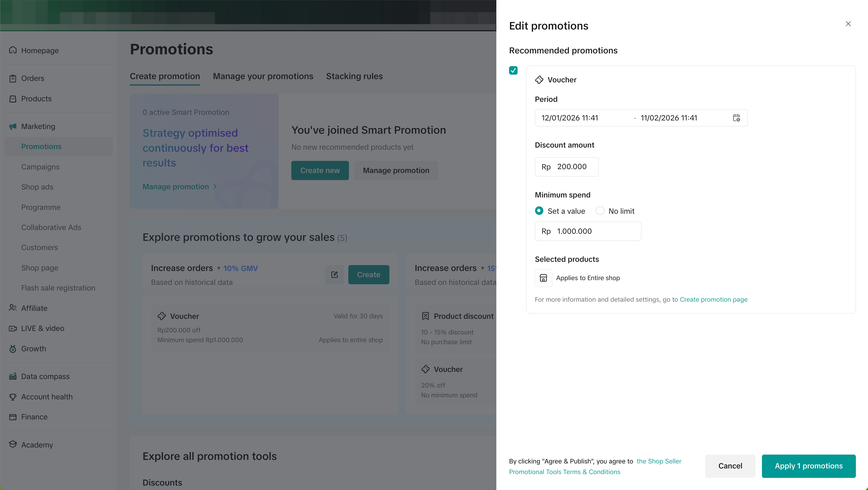Click the Voucher ticket icon in panel
This screenshot has width=868, height=490.
coord(539,80)
